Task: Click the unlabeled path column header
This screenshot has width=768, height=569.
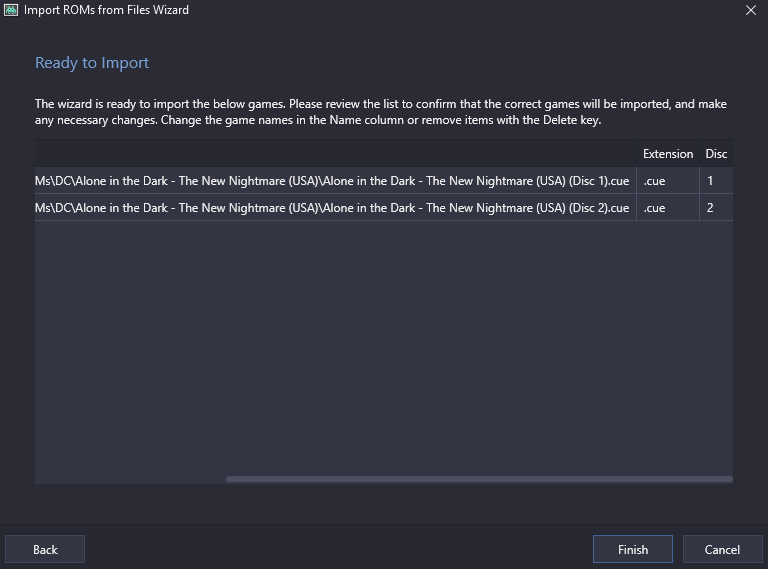Action: [x=336, y=154]
